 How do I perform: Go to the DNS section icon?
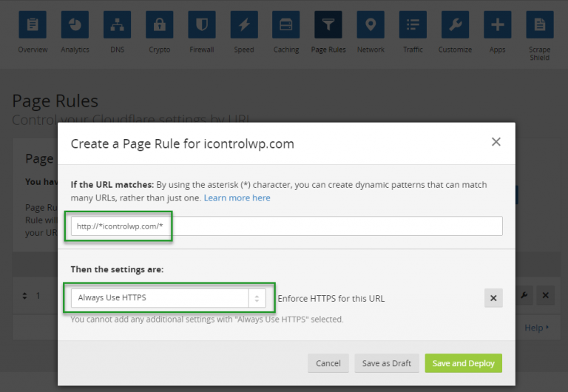click(117, 24)
